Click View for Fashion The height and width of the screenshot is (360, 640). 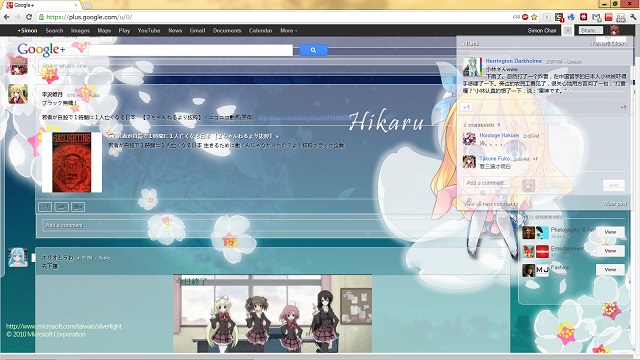point(610,270)
